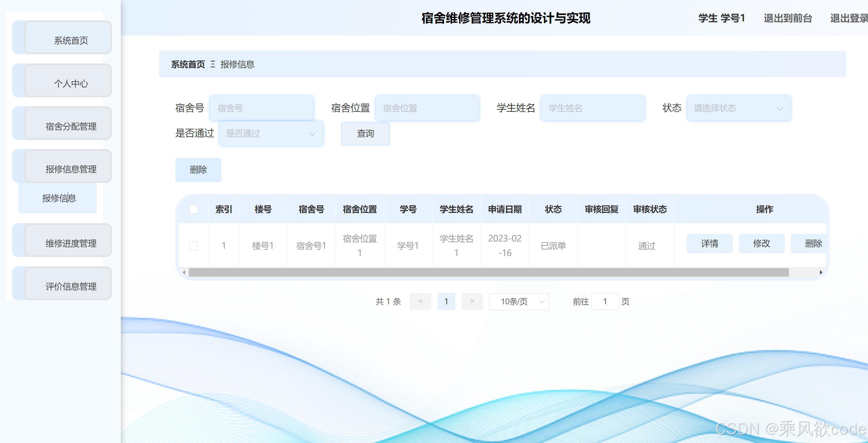This screenshot has height=443, width=868.
Task: Click the 查询 search button
Action: tap(365, 134)
